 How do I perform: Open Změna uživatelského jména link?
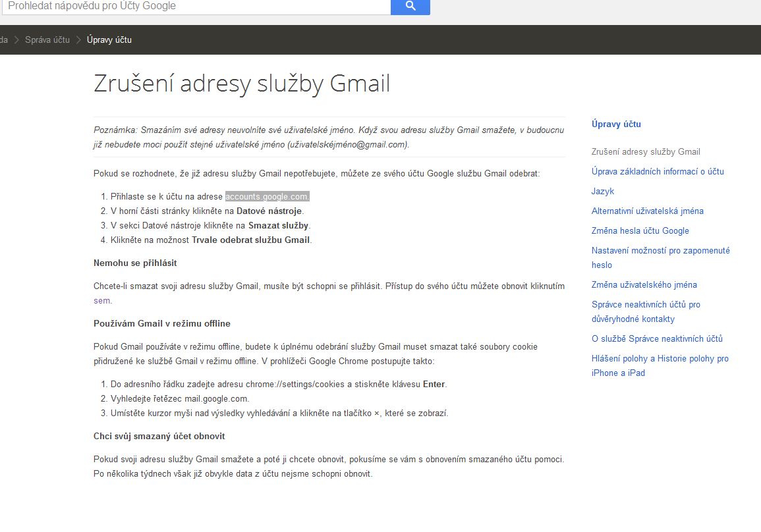click(644, 284)
